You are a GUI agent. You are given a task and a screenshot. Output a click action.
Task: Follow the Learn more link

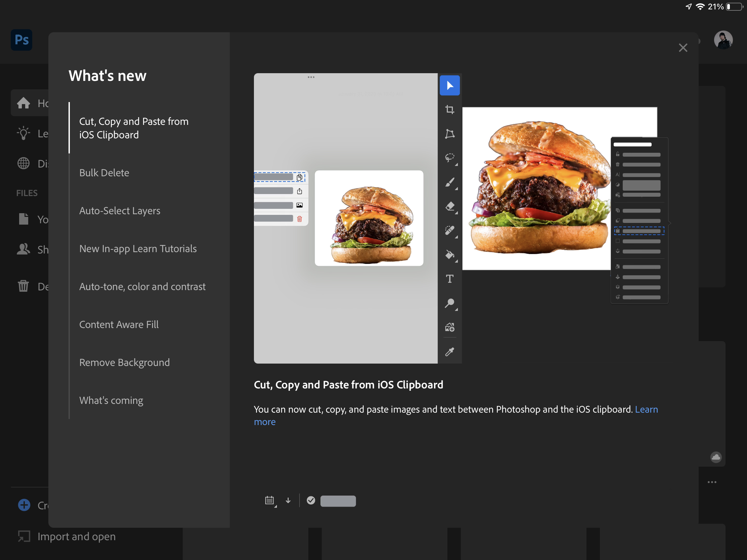[x=646, y=409]
